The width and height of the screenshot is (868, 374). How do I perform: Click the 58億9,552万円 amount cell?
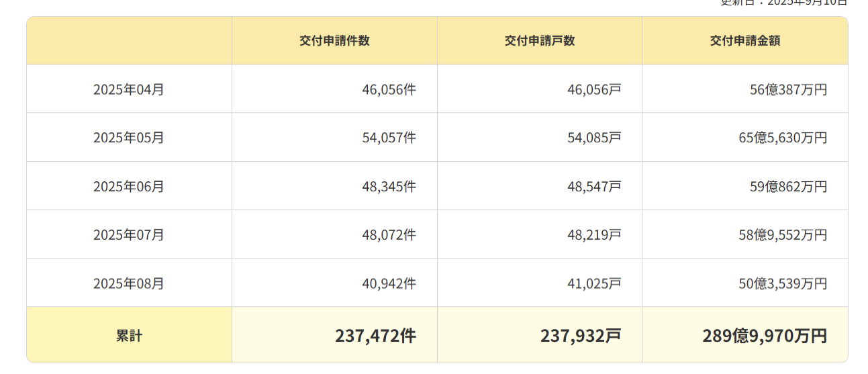tap(783, 235)
